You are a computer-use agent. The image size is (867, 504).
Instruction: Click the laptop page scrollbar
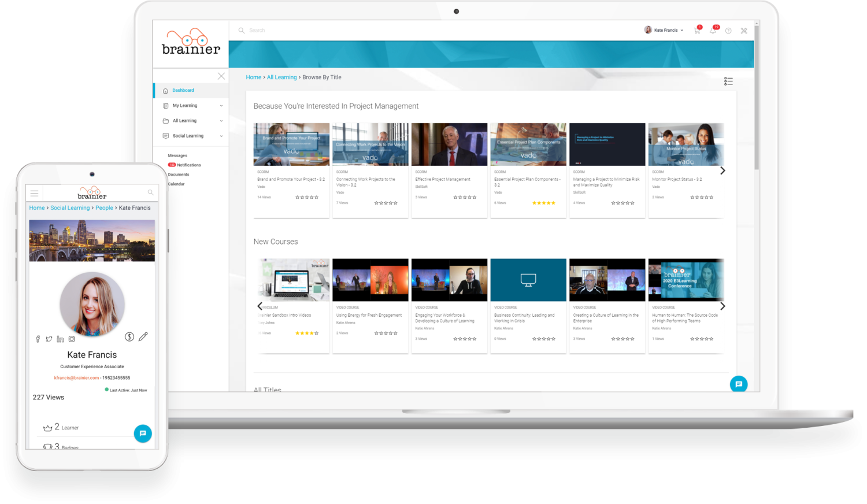point(757,98)
